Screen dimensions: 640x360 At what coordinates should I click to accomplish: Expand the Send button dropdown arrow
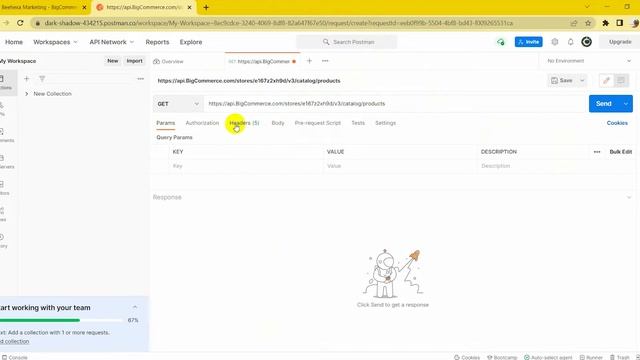626,104
